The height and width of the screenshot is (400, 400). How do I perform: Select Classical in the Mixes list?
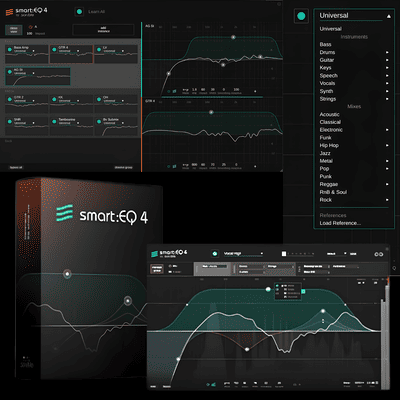click(330, 122)
